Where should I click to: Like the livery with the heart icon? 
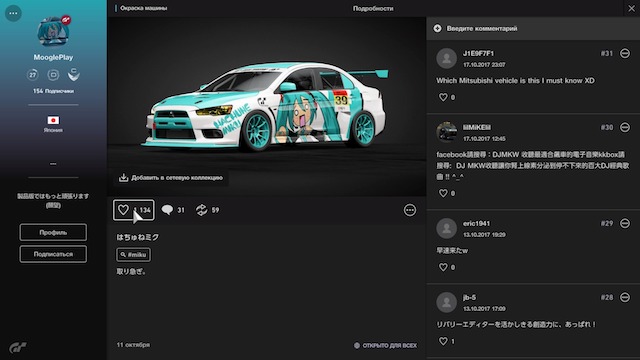[x=123, y=210]
